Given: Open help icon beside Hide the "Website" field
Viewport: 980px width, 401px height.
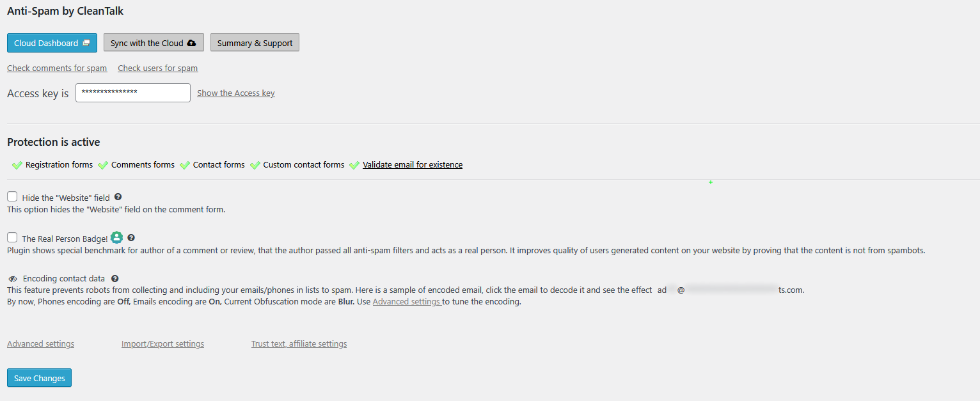Looking at the screenshot, I should pos(118,197).
